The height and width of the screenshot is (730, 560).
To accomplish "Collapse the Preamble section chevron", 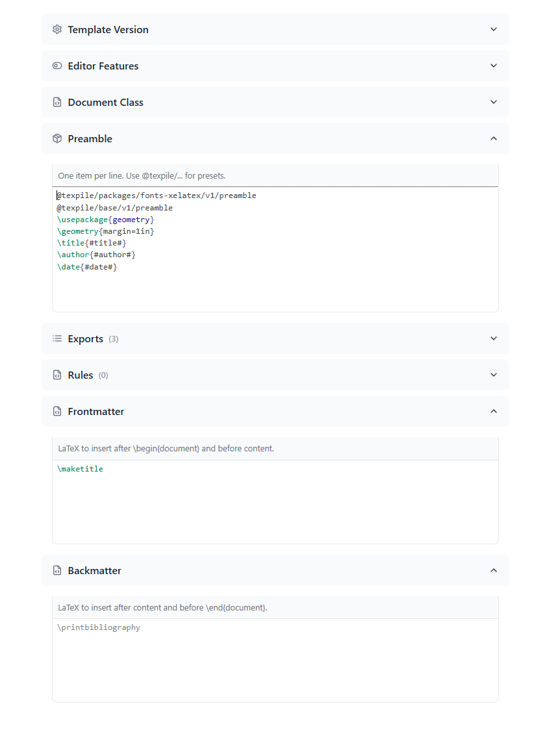I will coord(494,138).
